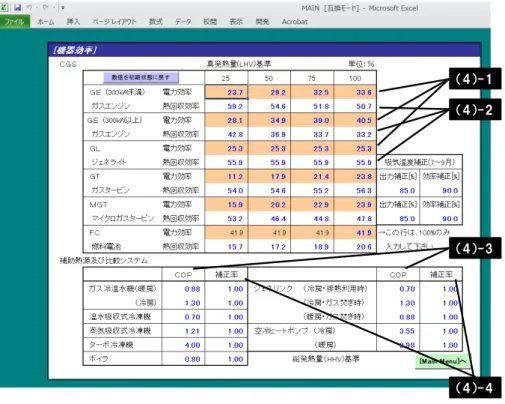Select 蒸気吸収式冷凍機 COP value 1.21
The width and height of the screenshot is (505, 404).
coord(183,331)
